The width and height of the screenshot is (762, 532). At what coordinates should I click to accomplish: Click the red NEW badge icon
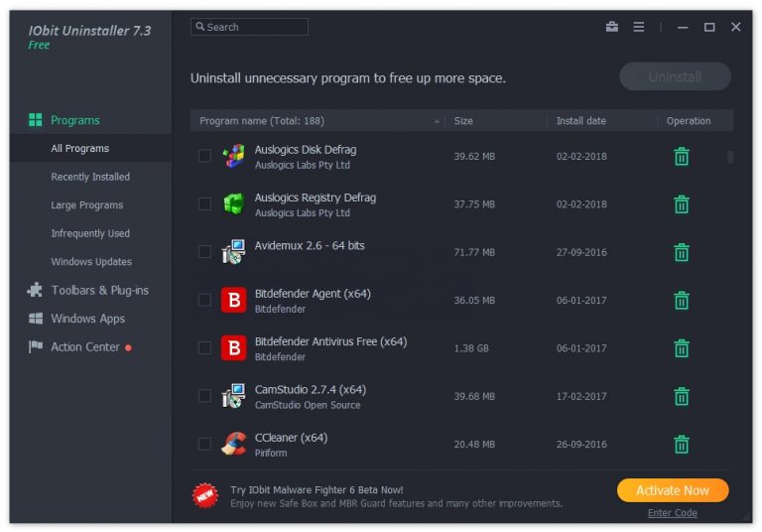(205, 495)
